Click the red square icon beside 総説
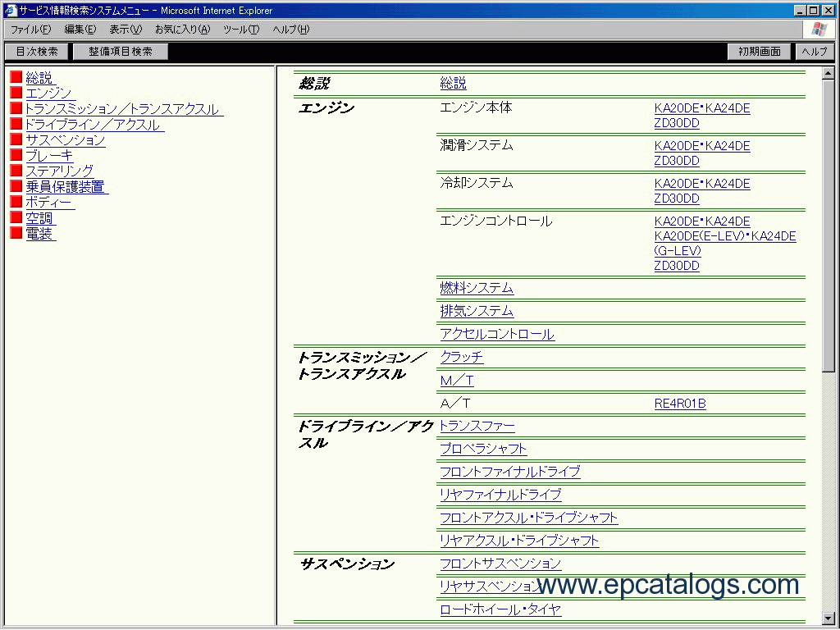 point(16,77)
